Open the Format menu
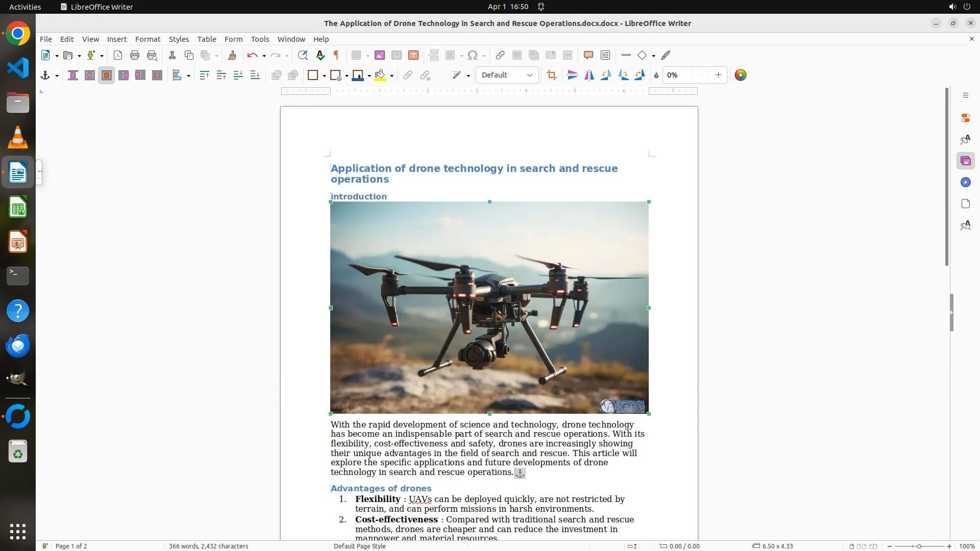The image size is (980, 551). click(148, 39)
